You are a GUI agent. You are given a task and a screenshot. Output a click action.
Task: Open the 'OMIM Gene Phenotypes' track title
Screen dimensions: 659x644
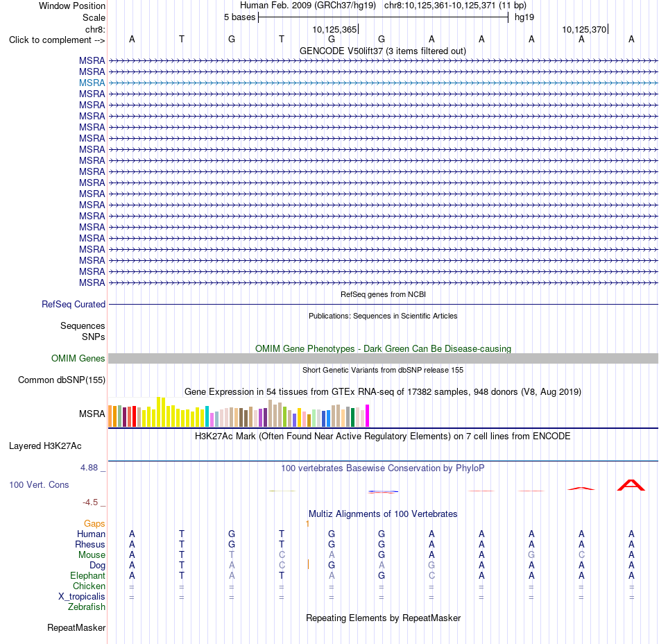pos(383,348)
